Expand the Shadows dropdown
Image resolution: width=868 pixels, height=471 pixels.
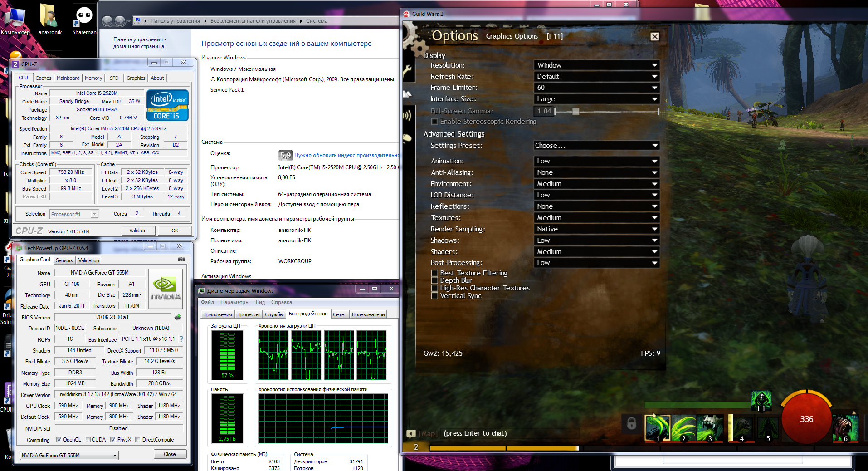597,240
